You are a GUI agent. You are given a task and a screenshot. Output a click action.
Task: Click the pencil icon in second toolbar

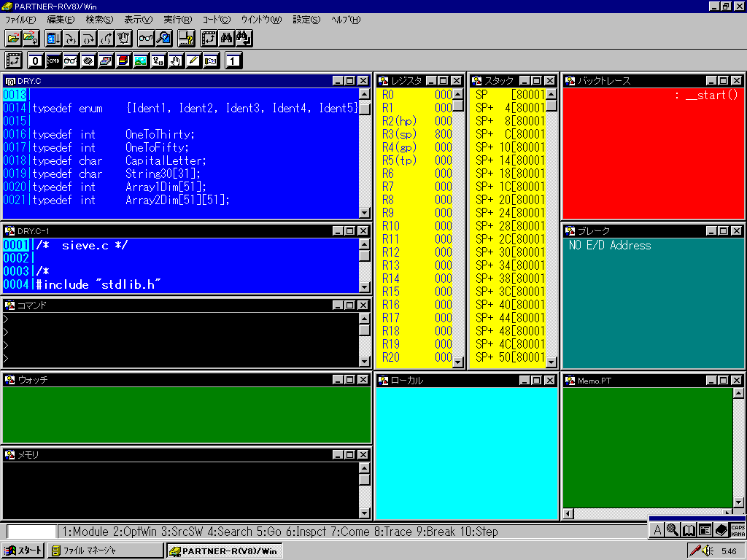[193, 61]
